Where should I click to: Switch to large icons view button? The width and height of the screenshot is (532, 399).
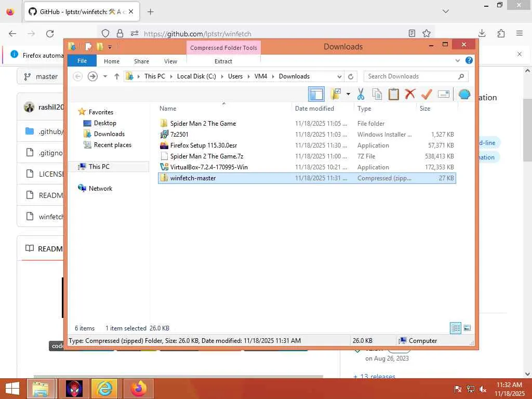click(x=467, y=328)
